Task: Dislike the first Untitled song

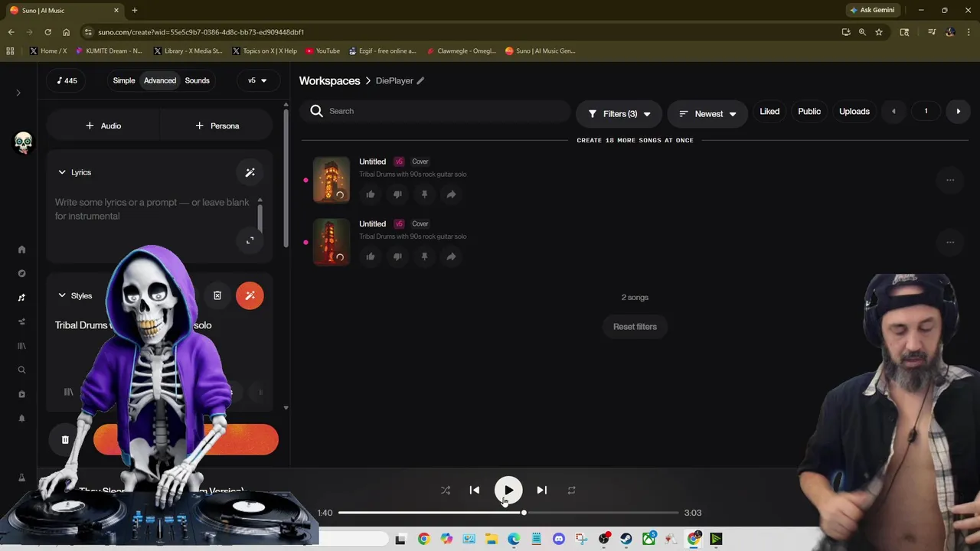Action: [397, 194]
